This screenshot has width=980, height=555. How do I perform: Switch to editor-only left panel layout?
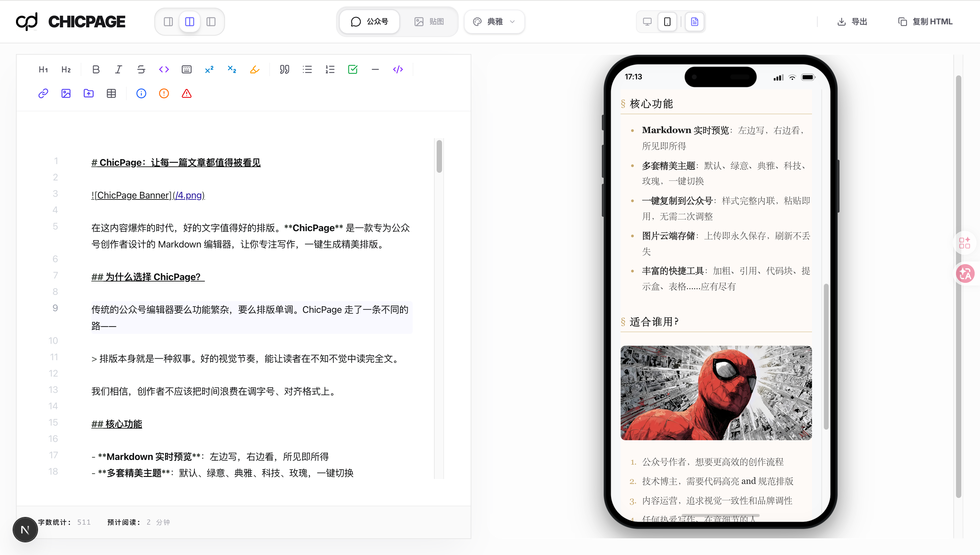click(x=168, y=22)
